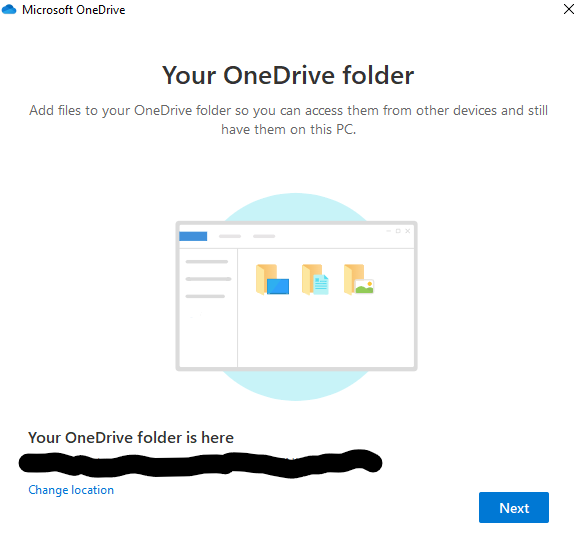
Task: Select the Desktop folder icon in illustration
Action: coord(272,279)
